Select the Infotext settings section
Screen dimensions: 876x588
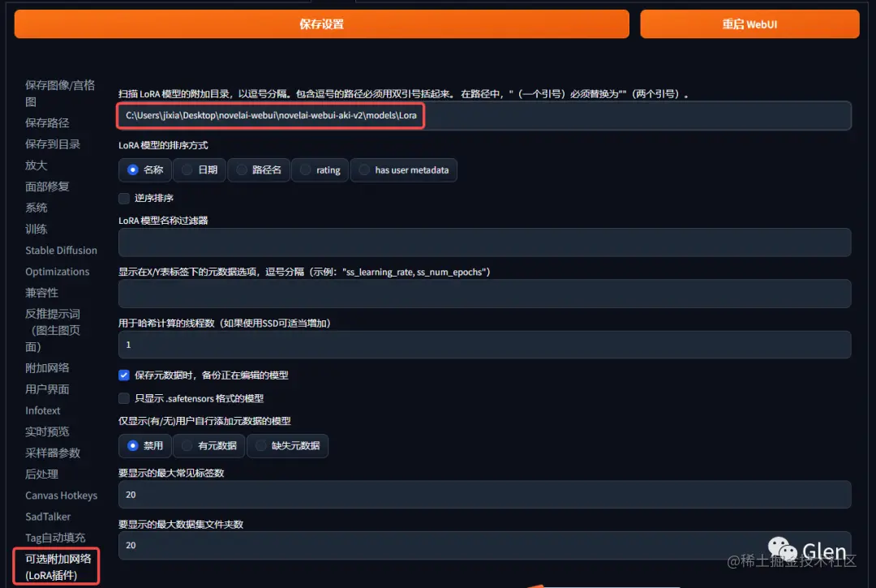(x=42, y=410)
